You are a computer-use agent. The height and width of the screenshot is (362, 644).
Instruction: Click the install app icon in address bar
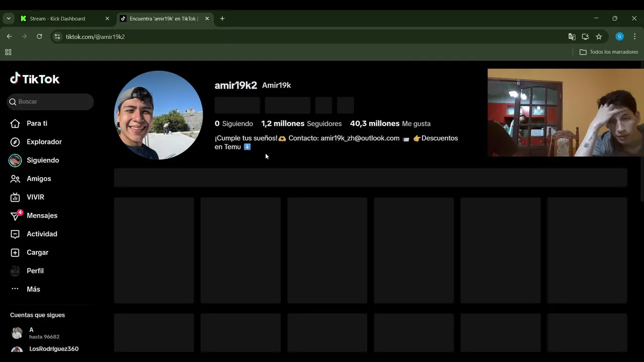[x=585, y=37]
